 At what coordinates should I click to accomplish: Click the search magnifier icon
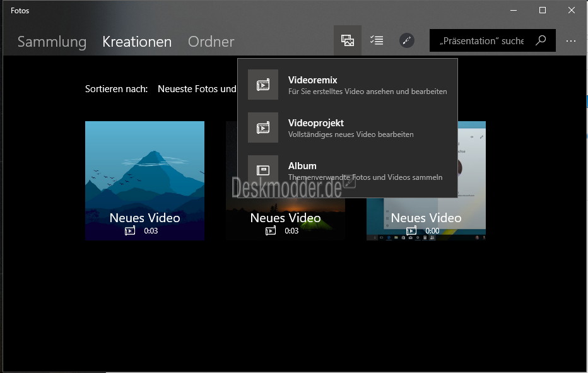pyautogui.click(x=541, y=40)
